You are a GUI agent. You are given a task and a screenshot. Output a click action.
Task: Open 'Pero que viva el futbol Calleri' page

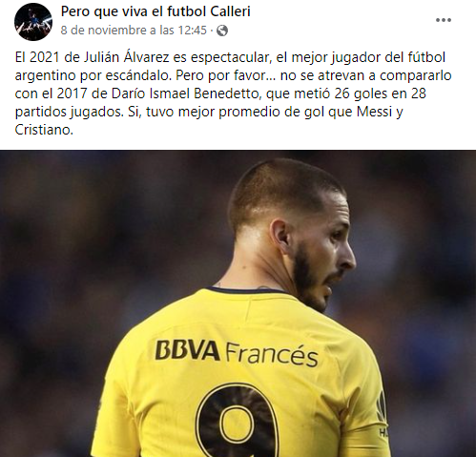(155, 11)
